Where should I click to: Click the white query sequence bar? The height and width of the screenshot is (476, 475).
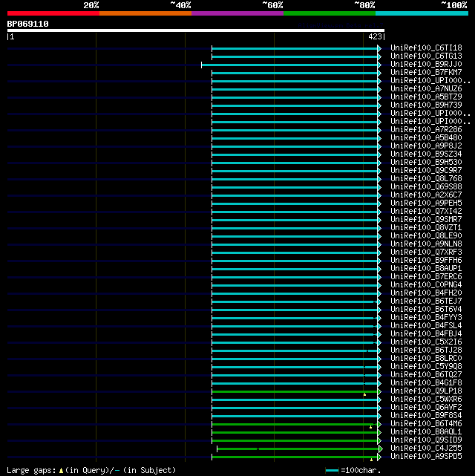(x=196, y=30)
